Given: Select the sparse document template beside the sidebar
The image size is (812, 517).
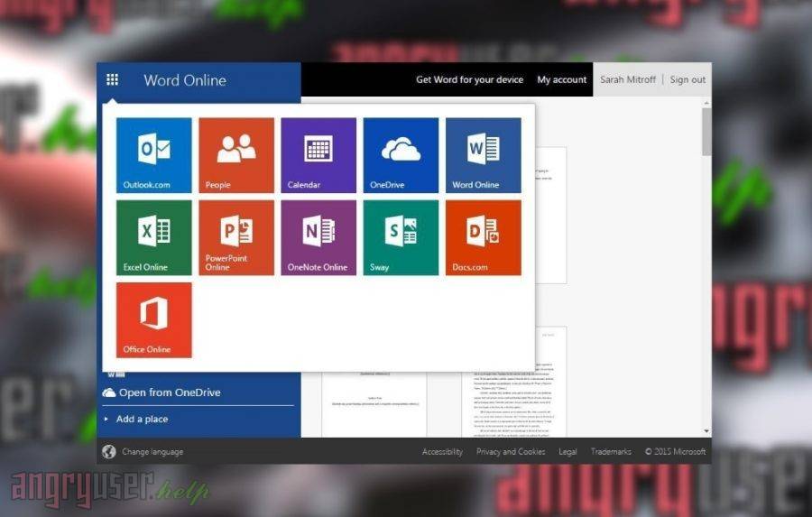Looking at the screenshot, I should pyautogui.click(x=374, y=404).
